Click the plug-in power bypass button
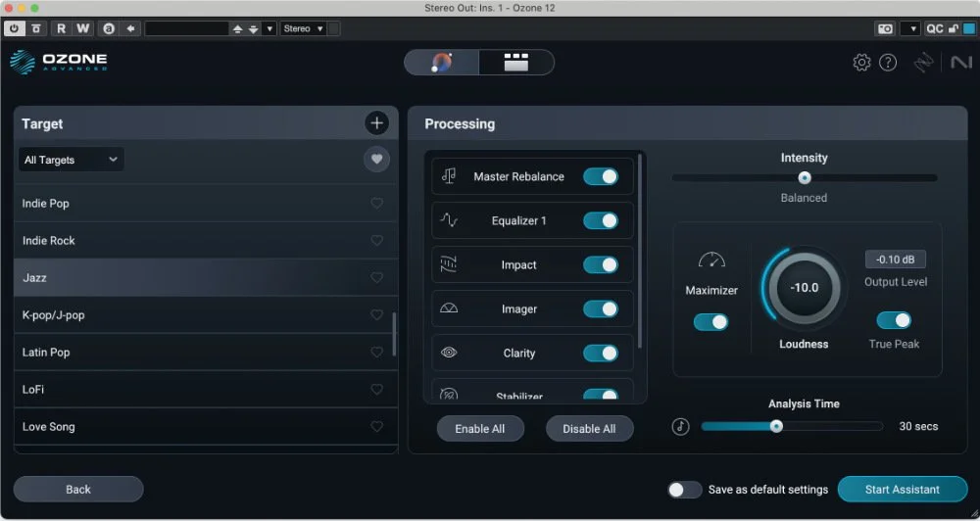The image size is (980, 521). 15,28
